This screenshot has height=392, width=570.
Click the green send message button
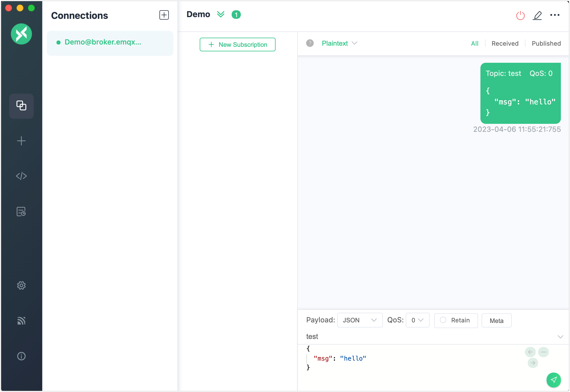553,380
